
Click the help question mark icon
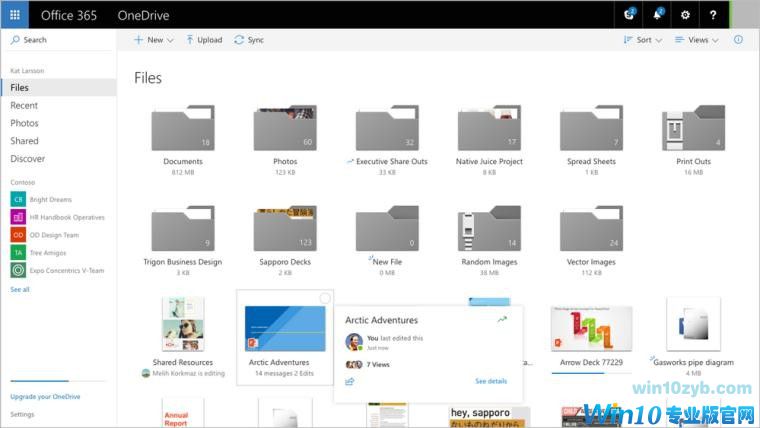point(713,15)
